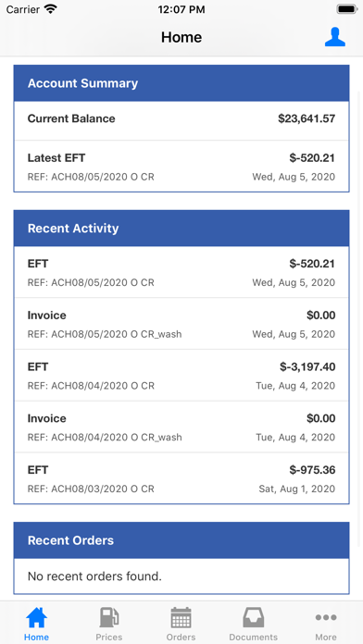Tap the Wi-Fi status icon

coord(51,9)
